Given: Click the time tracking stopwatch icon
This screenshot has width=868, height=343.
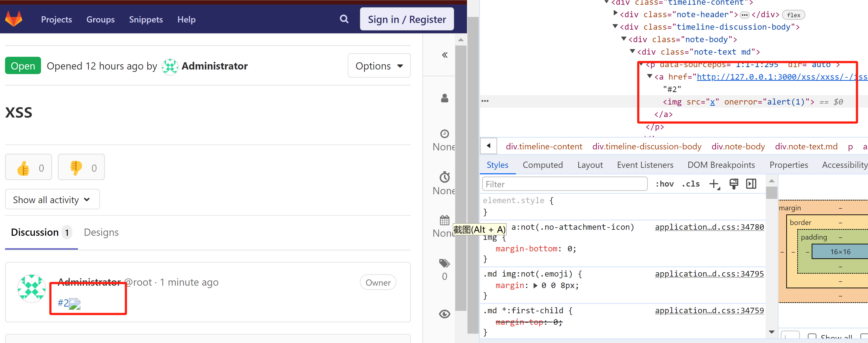Looking at the screenshot, I should point(444,177).
